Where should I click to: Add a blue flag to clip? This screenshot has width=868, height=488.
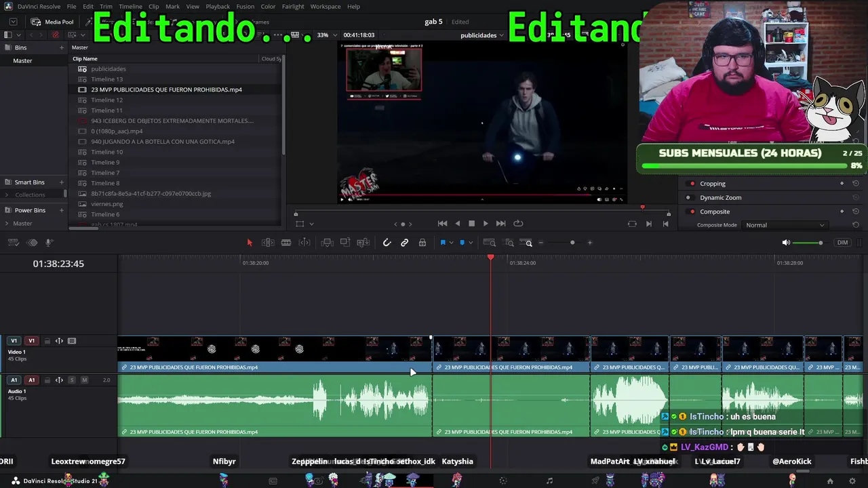[443, 243]
